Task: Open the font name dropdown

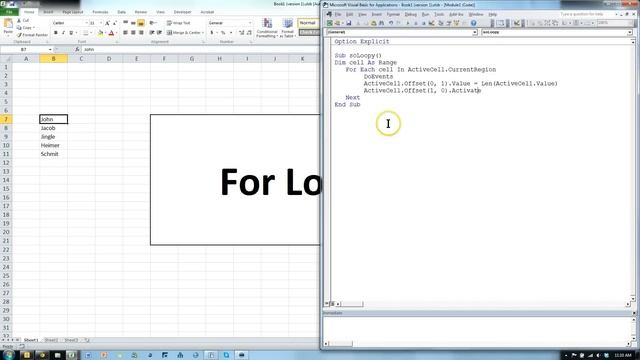Action: (x=87, y=23)
